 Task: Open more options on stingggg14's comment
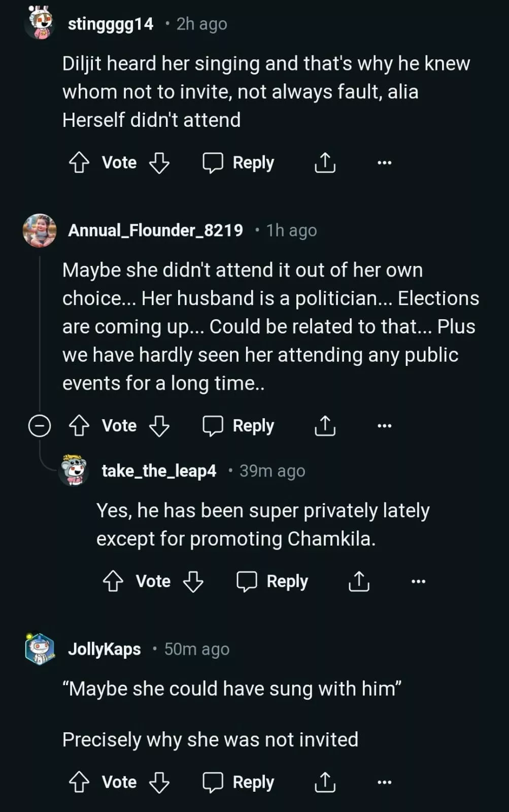(384, 163)
